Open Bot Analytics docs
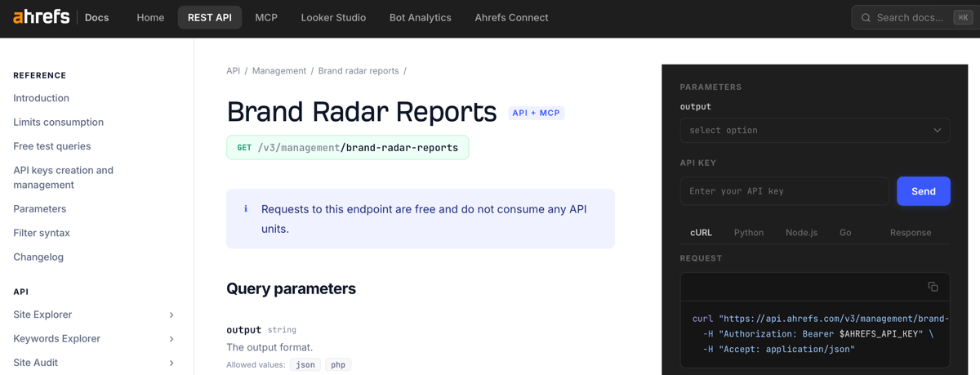The height and width of the screenshot is (375, 980). (x=421, y=17)
